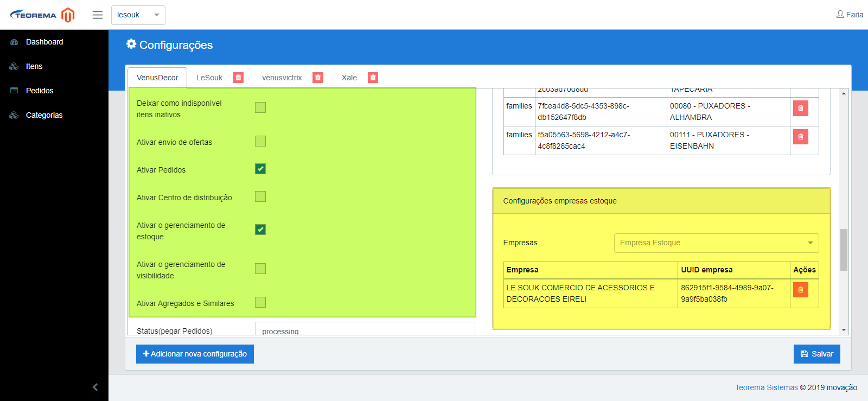Enable Ativar envio de ofertas checkbox

pyautogui.click(x=260, y=141)
